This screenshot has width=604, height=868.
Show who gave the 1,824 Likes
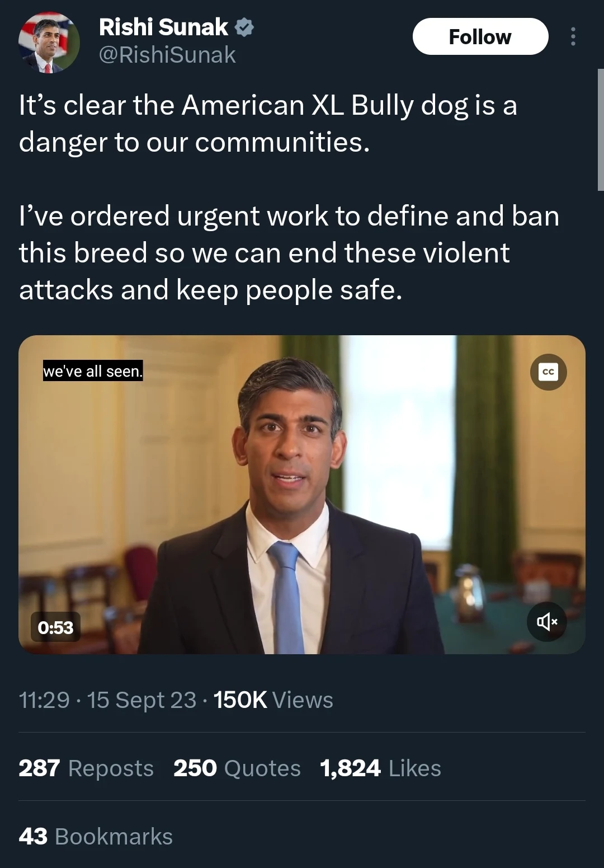(380, 768)
